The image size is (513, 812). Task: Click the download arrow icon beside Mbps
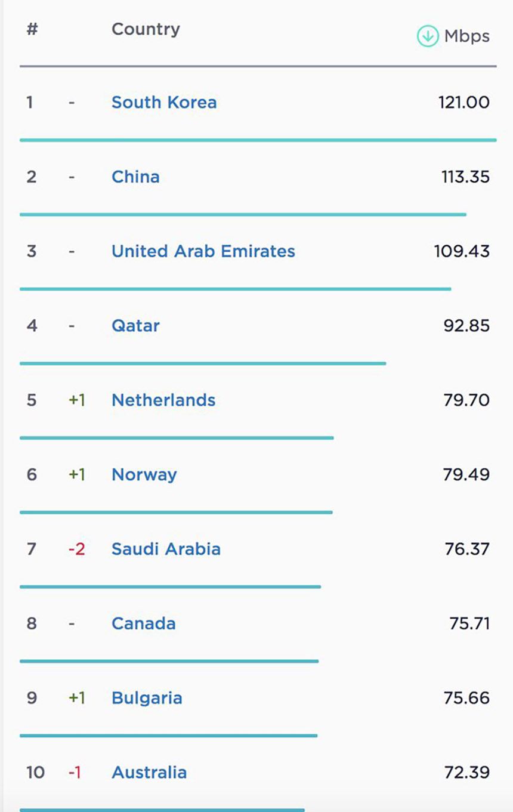point(427,36)
